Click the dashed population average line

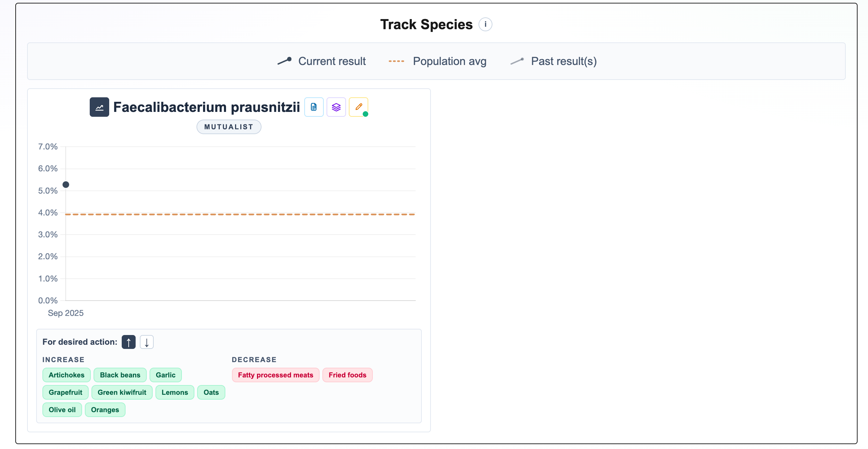click(x=240, y=214)
